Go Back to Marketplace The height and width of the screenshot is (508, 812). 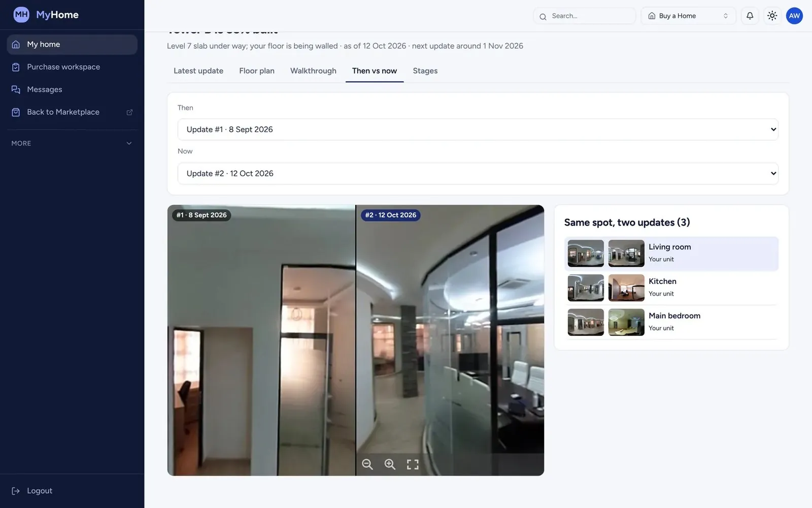click(72, 112)
